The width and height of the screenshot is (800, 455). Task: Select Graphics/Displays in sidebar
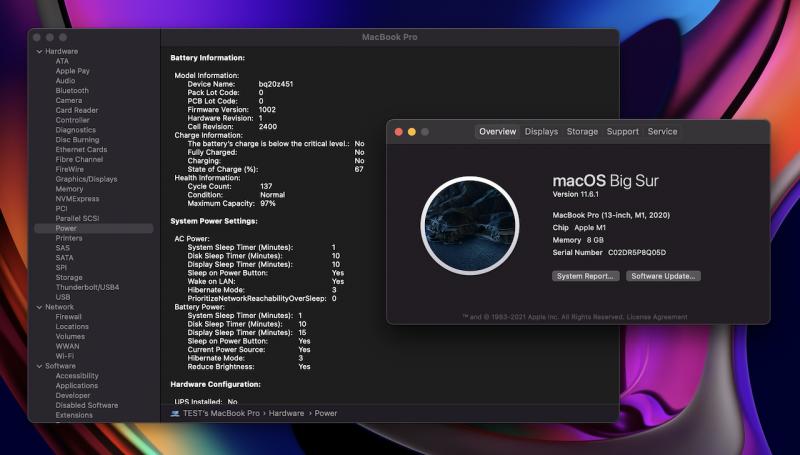pyautogui.click(x=86, y=179)
